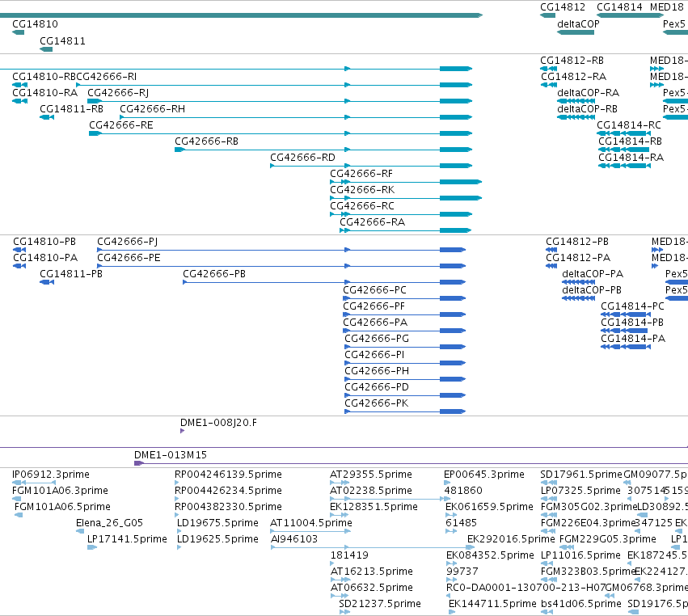688x616 pixels.
Task: Open the CG14810-RA transcript label
Action: click(44, 93)
